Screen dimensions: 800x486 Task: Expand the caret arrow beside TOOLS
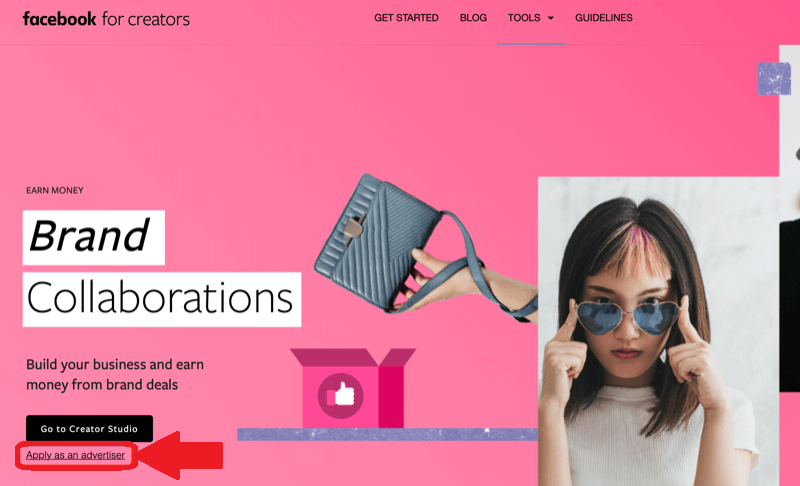click(551, 18)
